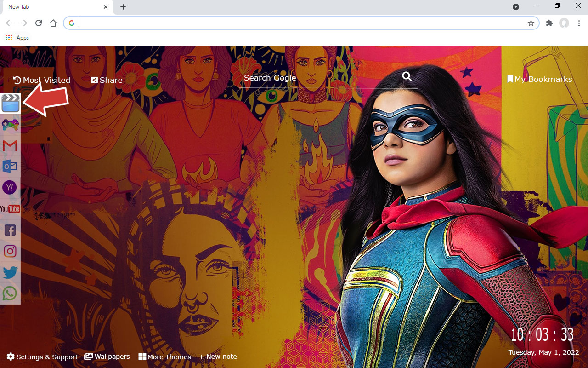The width and height of the screenshot is (588, 368).
Task: Click the search magnifier icon
Action: [407, 76]
